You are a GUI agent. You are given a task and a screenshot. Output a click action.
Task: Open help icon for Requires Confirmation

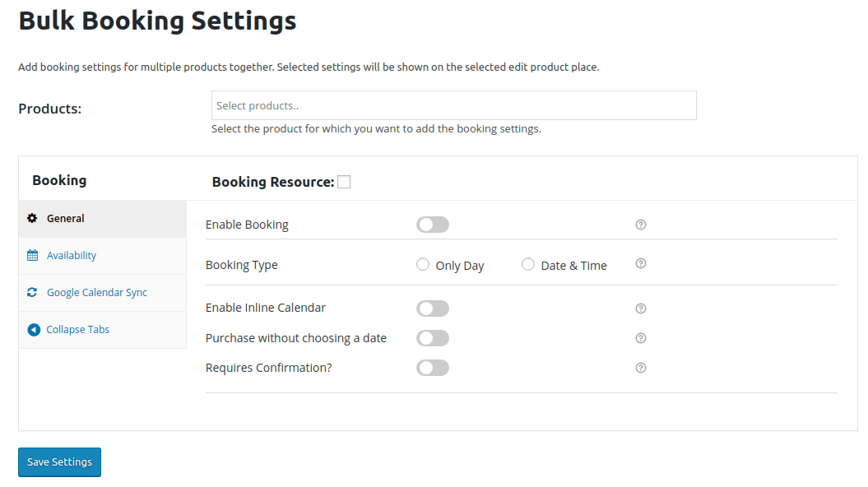640,368
